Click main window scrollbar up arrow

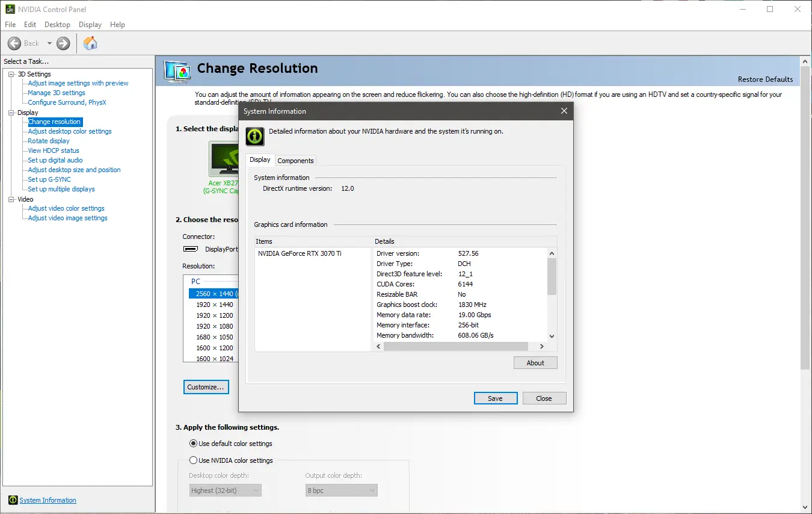805,61
